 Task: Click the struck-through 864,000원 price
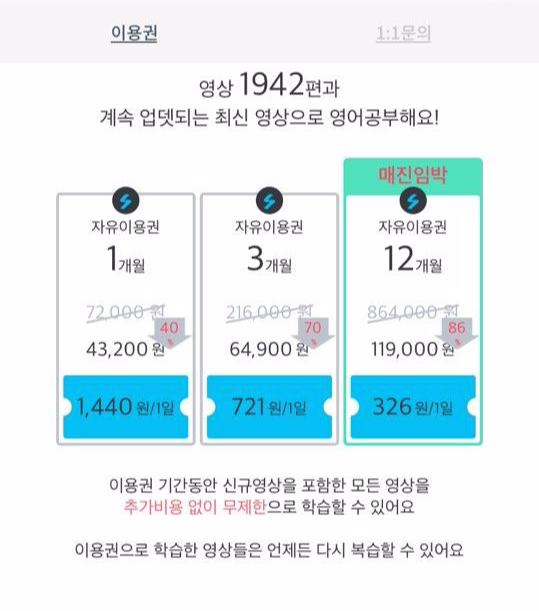point(413,313)
